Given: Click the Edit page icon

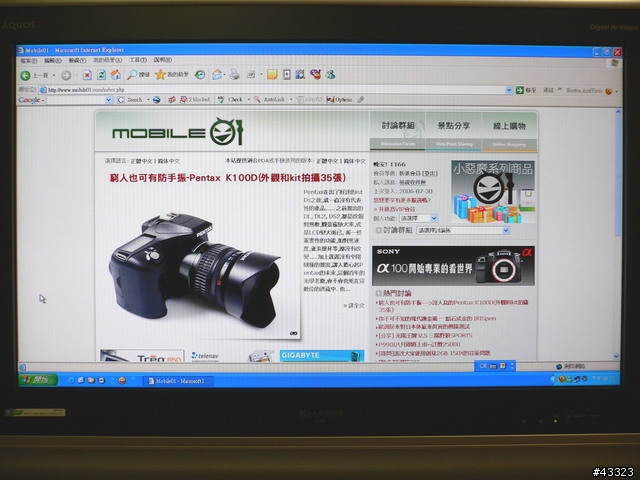Looking at the screenshot, I should [x=251, y=74].
